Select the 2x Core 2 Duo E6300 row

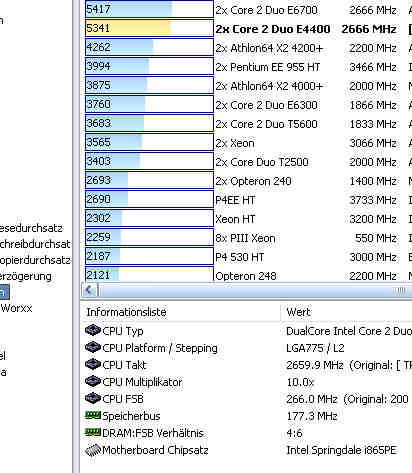tap(248, 105)
